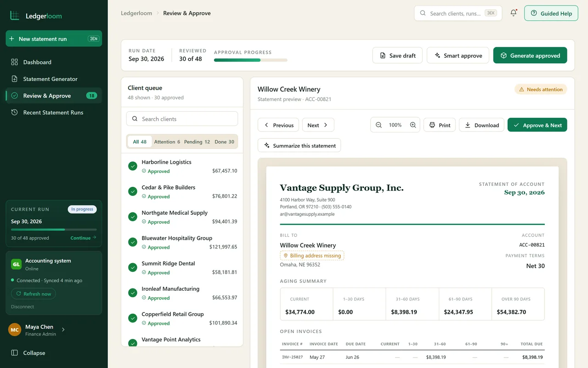The height and width of the screenshot is (368, 588).
Task: Select the Attention 6 filter tab
Action: coord(167,142)
